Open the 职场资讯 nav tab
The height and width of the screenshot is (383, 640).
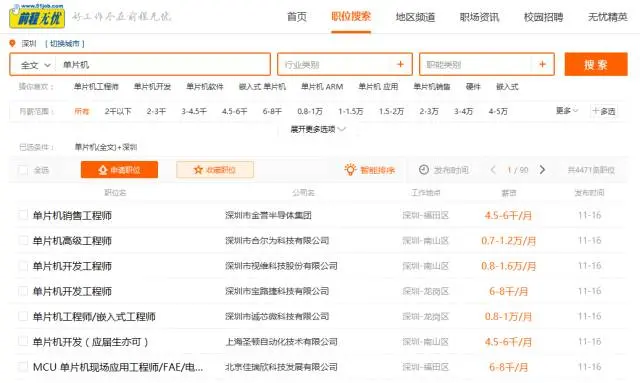pos(479,17)
